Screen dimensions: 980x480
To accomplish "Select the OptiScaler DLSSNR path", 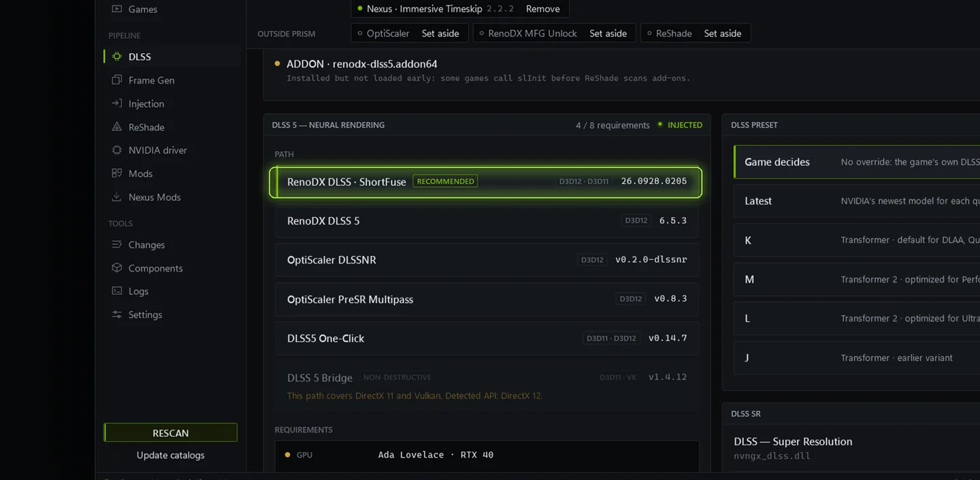I will click(487, 260).
